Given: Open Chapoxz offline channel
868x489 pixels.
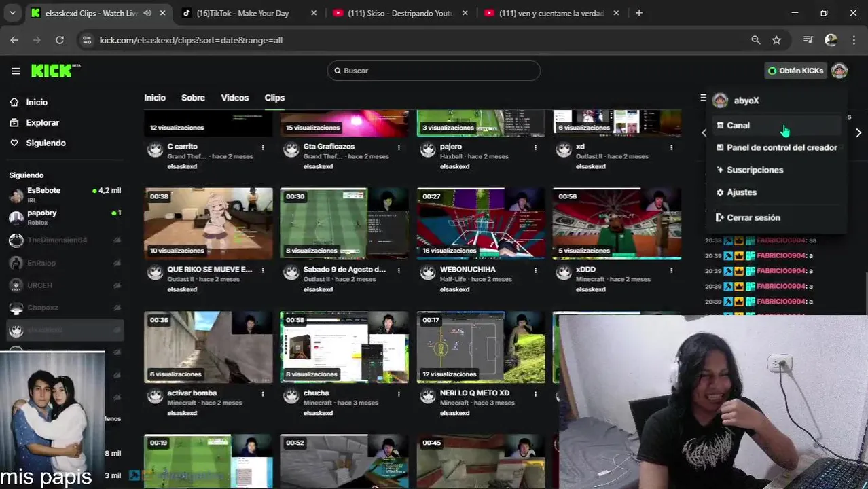Looking at the screenshot, I should [x=65, y=308].
